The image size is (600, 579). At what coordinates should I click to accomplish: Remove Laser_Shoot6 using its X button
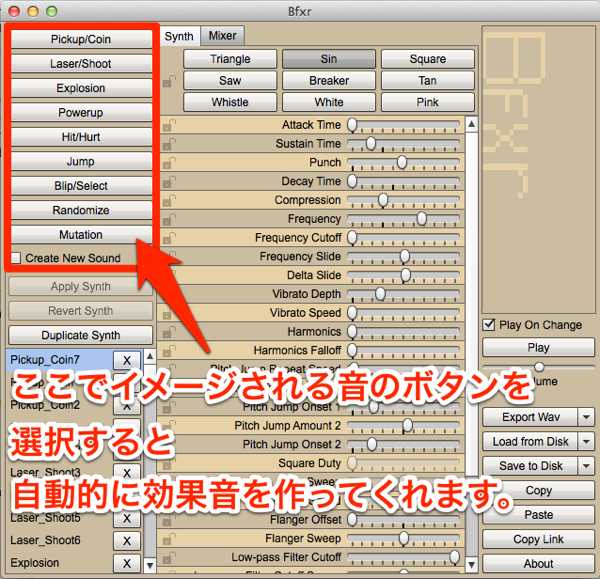(x=127, y=541)
